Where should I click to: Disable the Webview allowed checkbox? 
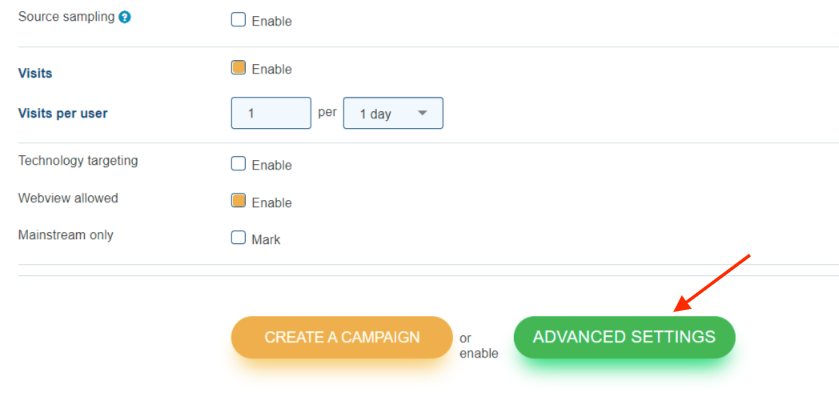tap(238, 201)
